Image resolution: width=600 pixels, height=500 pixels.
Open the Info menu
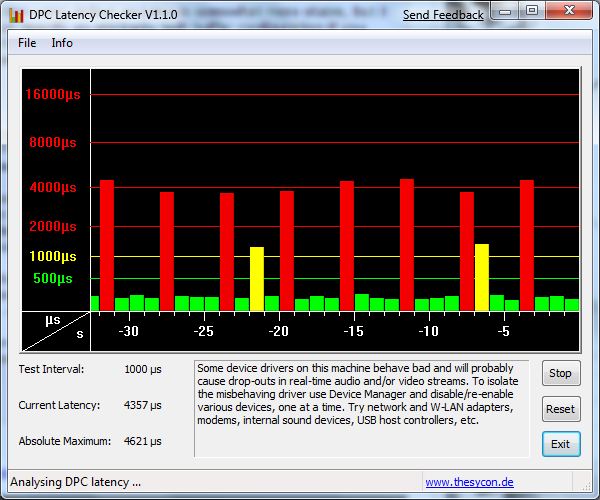tap(62, 43)
